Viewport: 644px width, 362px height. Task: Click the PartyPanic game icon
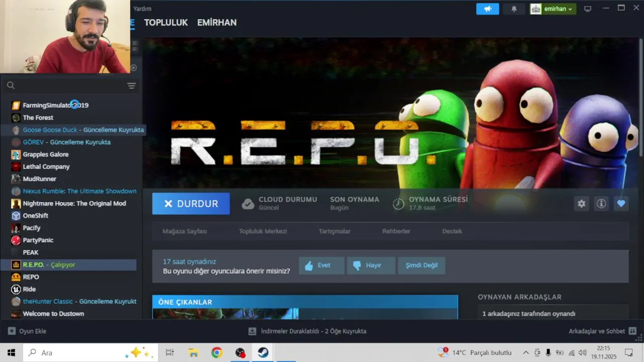coord(16,240)
